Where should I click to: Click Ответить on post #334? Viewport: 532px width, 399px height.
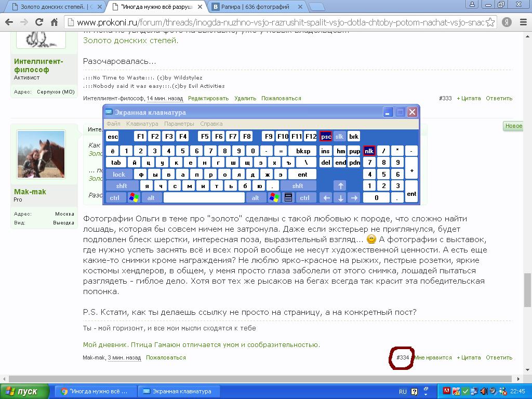pos(499,357)
